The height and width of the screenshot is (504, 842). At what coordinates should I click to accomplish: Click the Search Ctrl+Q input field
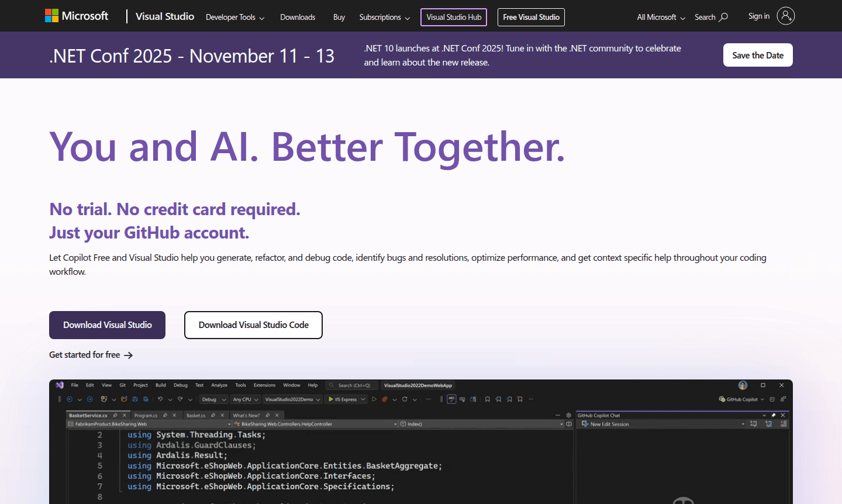(351, 385)
